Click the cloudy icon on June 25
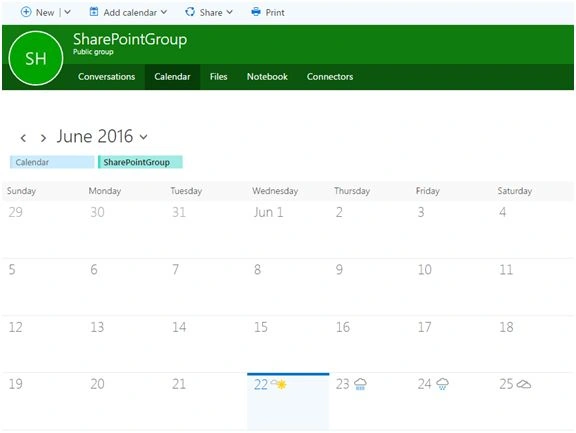The image size is (576, 433). (524, 384)
